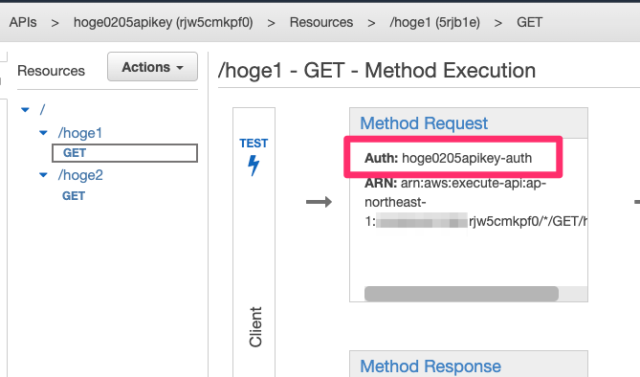This screenshot has height=377, width=640.
Task: Navigate to hoge0205apikey (rjw5cmkpf0) breadcrumb
Action: coord(163,22)
